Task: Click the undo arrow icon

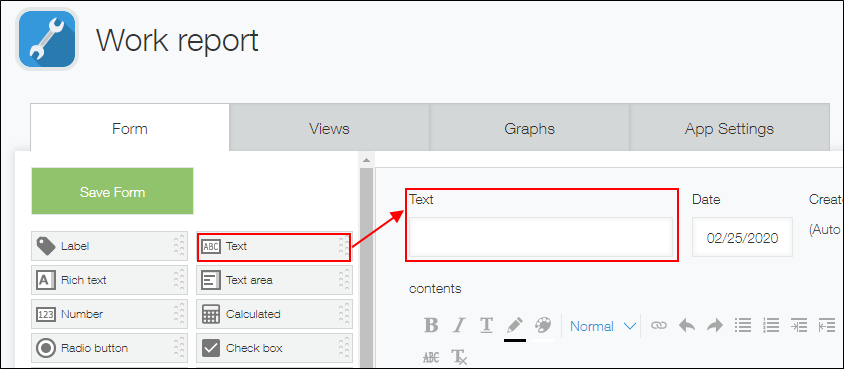Action: click(x=687, y=325)
